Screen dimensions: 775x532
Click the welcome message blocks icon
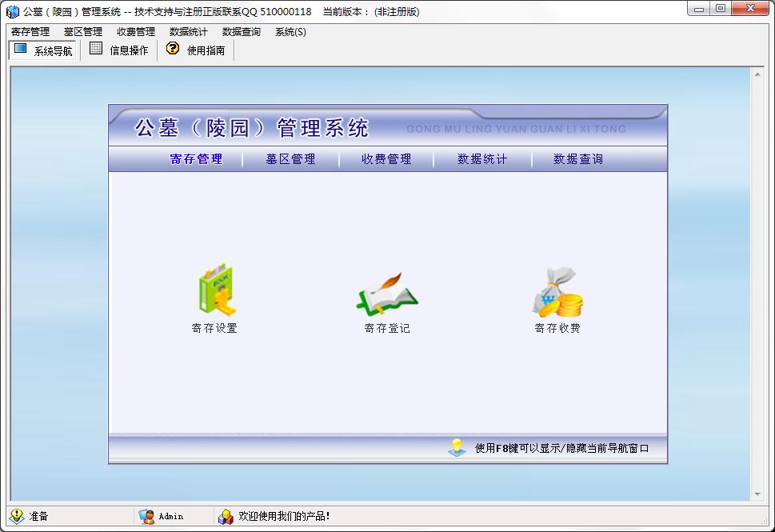[x=226, y=516]
